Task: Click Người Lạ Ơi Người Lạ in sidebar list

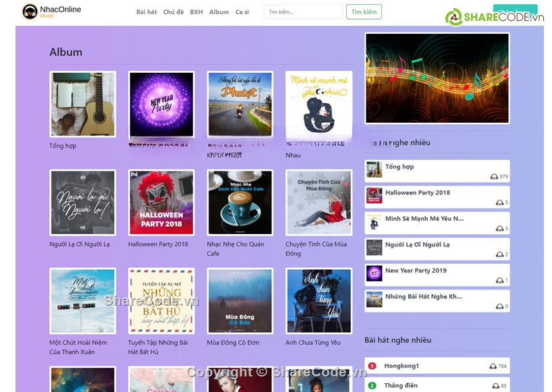Action: click(x=418, y=244)
